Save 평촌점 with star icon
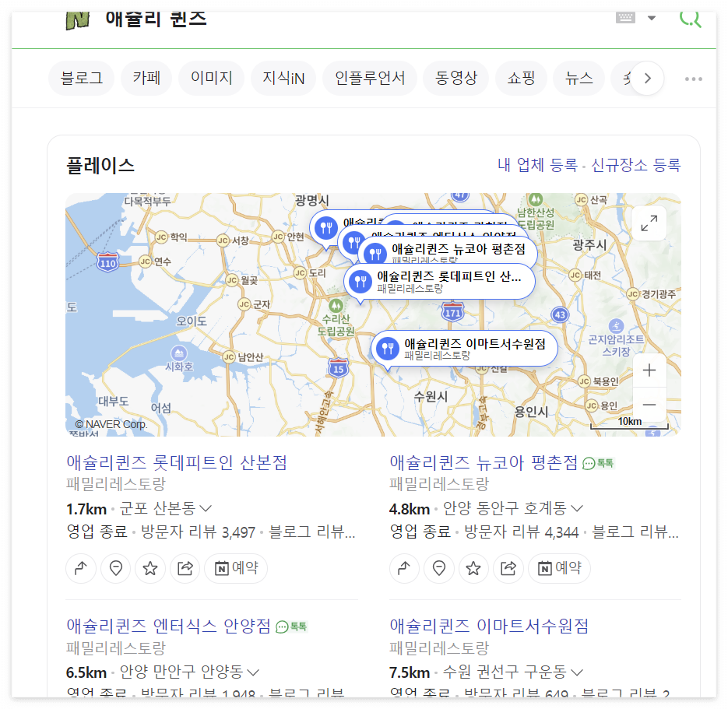 tap(473, 568)
